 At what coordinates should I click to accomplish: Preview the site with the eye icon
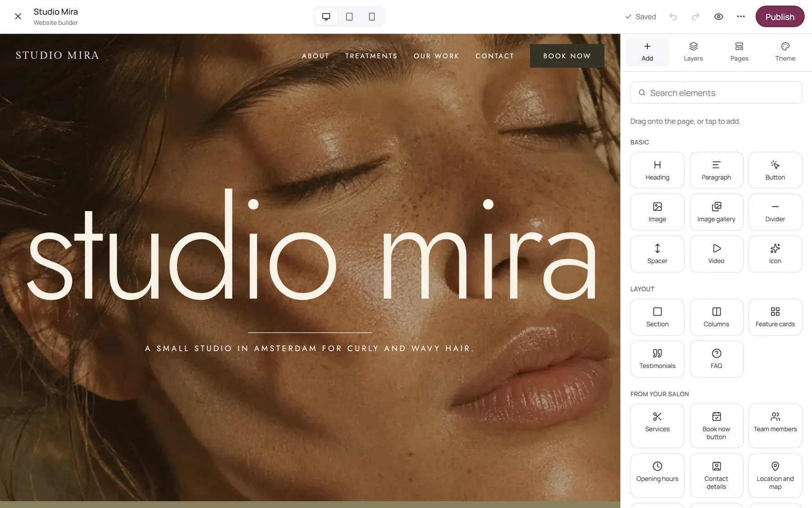pyautogui.click(x=718, y=17)
